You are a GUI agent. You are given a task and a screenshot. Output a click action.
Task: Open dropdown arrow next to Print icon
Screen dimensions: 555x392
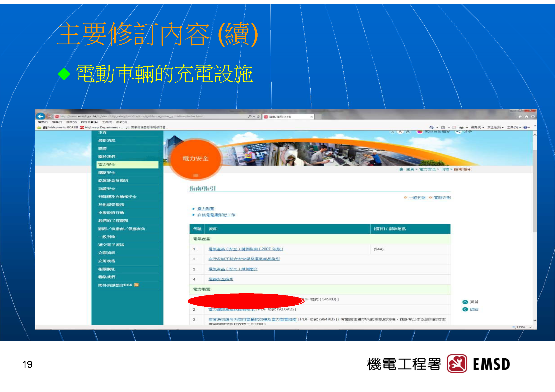tap(467, 128)
